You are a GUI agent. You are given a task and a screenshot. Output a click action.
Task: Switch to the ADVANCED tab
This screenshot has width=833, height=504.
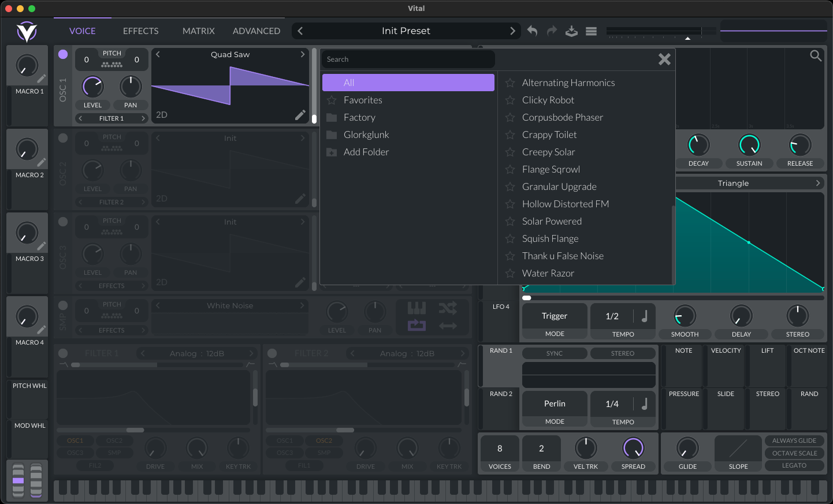point(256,31)
